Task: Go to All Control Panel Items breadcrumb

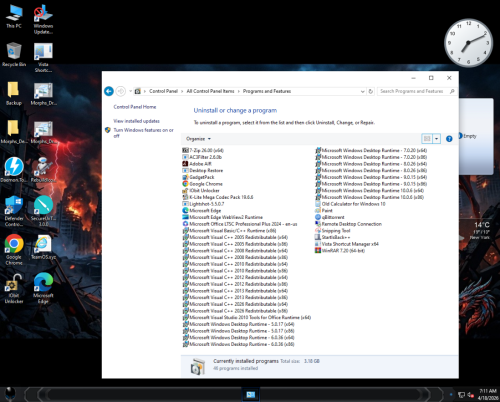Action: (x=210, y=91)
